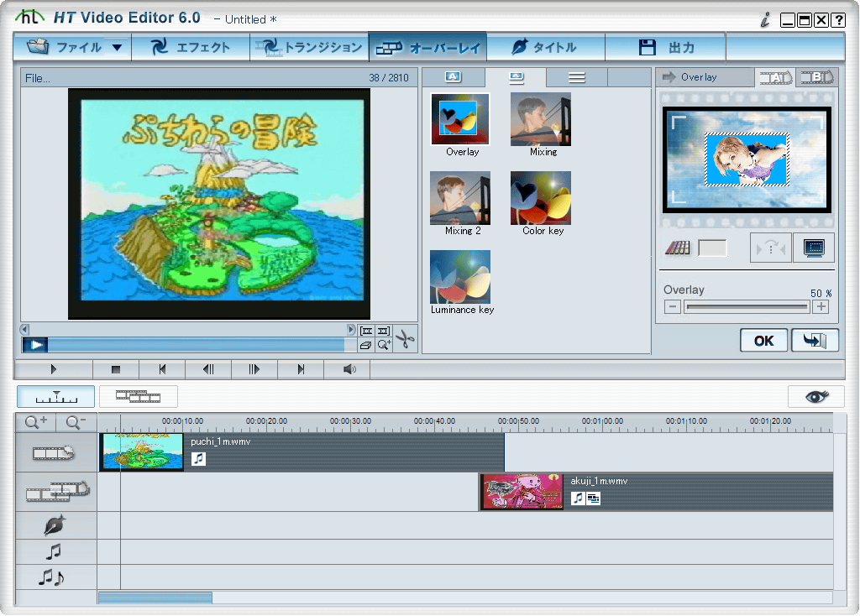The width and height of the screenshot is (860, 616).
Task: Click the flip direction icon in overlay panel
Action: coord(771,248)
